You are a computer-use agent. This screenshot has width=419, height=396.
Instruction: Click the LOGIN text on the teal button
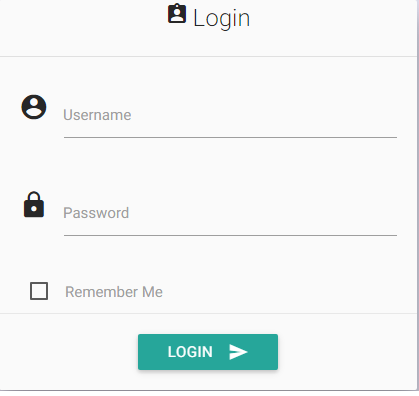(x=190, y=352)
